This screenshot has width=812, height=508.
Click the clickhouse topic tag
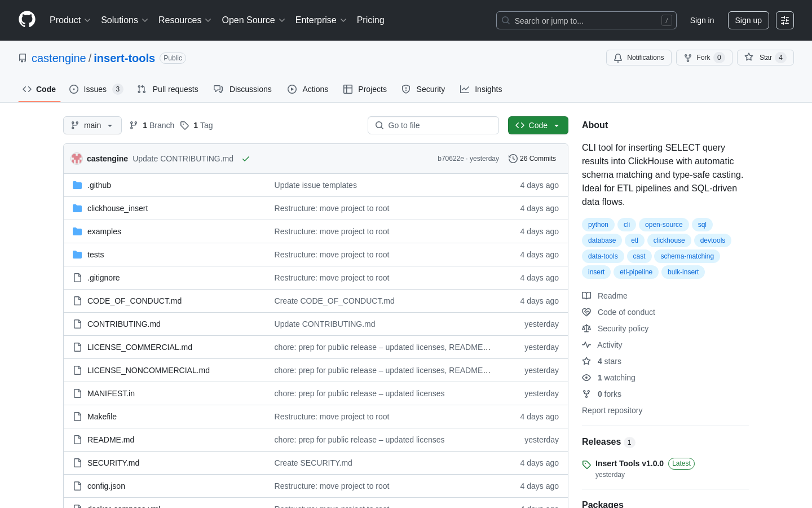669,240
